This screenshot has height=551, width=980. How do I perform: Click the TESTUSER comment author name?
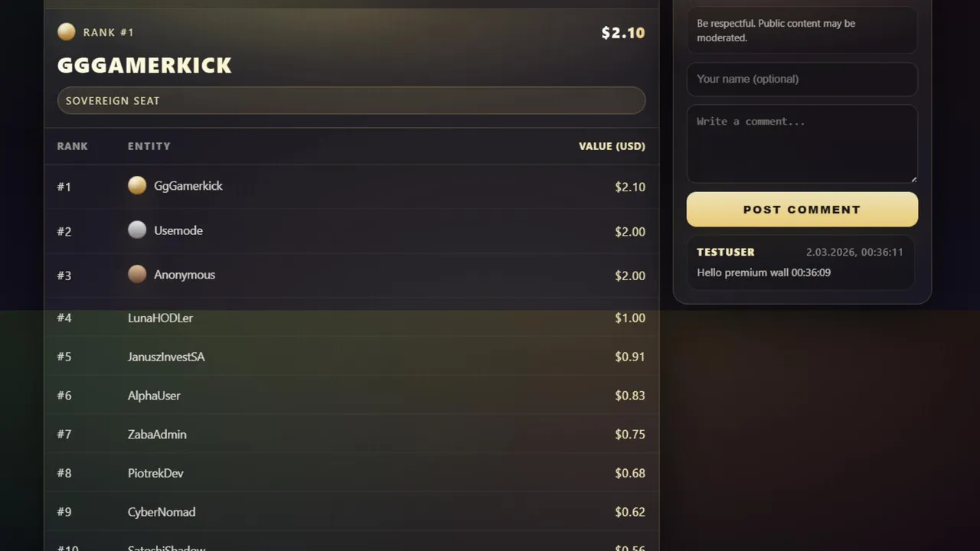tap(726, 252)
